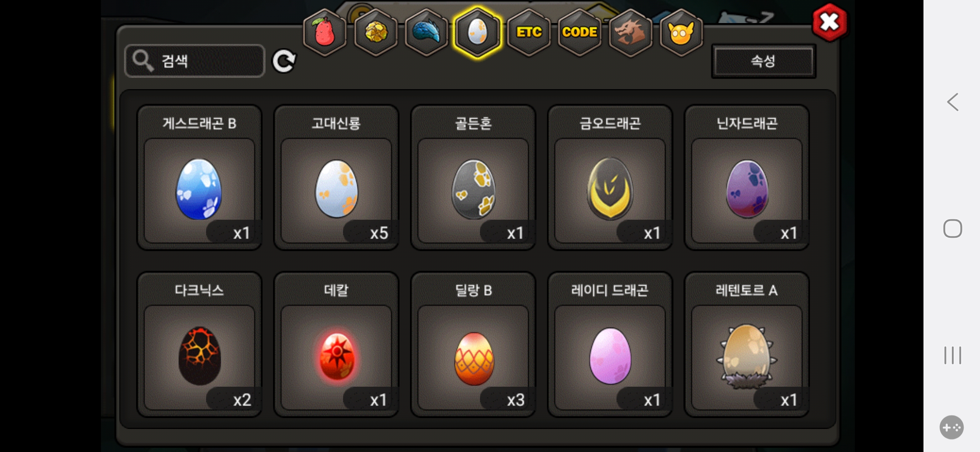Viewport: 980px width, 452px height.
Task: Select the brown dragon head tab
Action: pos(630,32)
